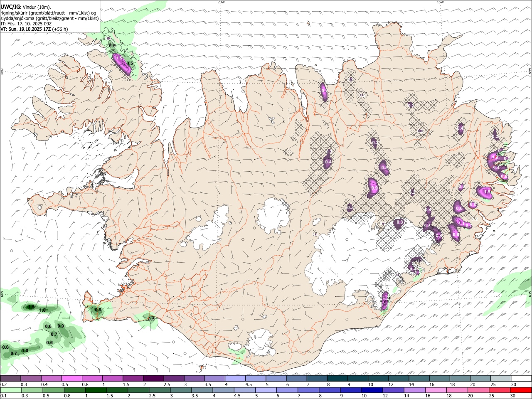Viewport: 532px width, 399px height.
Task: Click the '0.4' label in the snow legend
Action: tap(44, 384)
